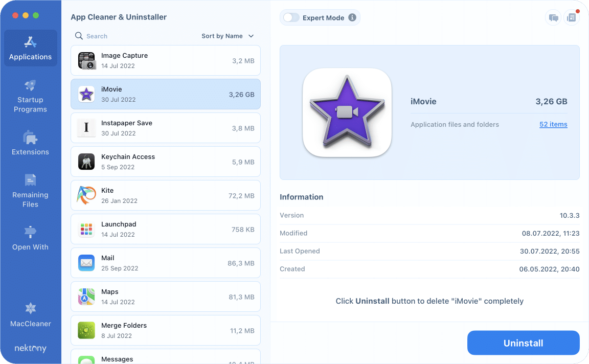Open the 52 items link
Screen dimensions: 589x364
[x=553, y=124]
